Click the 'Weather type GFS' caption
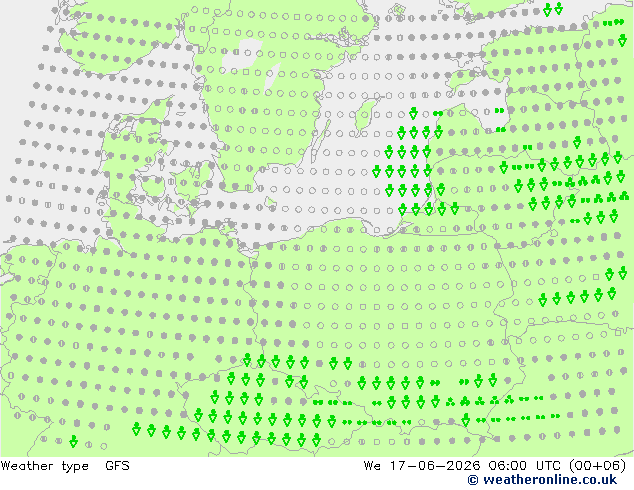Screen dimensions: 634x490 pos(65,466)
